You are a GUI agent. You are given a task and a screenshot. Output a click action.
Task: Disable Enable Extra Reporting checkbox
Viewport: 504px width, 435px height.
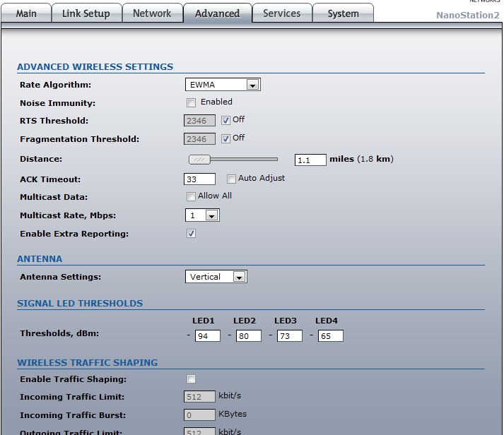[192, 234]
